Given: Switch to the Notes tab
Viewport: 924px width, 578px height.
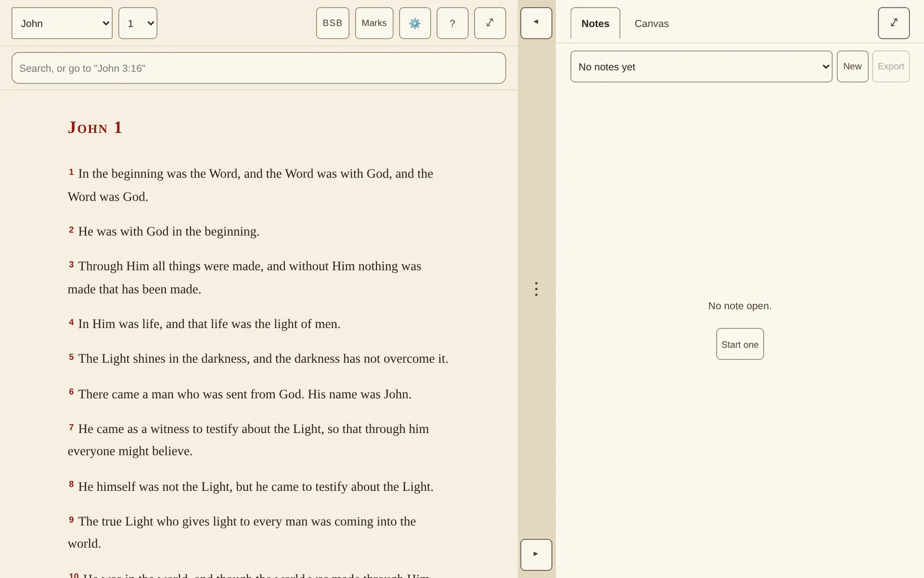Looking at the screenshot, I should (x=595, y=24).
